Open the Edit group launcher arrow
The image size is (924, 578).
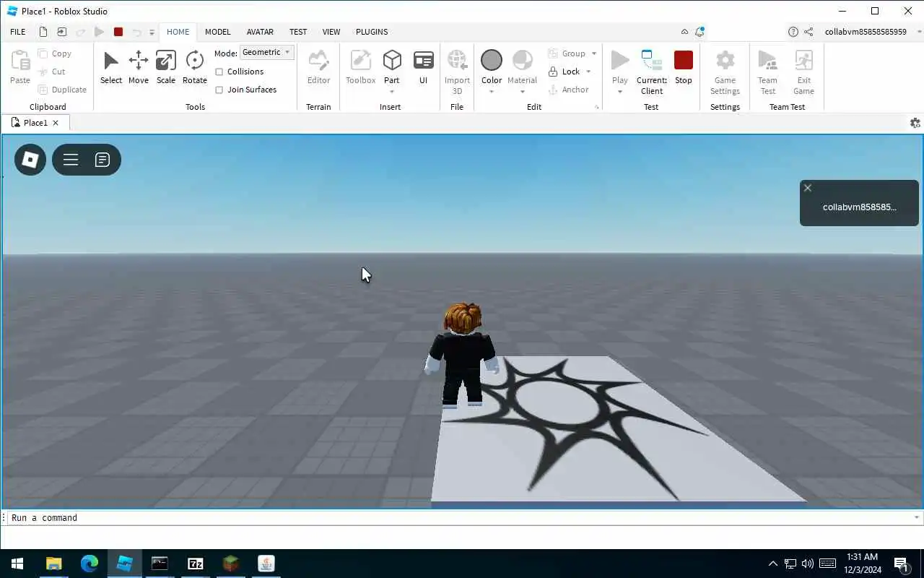click(597, 107)
